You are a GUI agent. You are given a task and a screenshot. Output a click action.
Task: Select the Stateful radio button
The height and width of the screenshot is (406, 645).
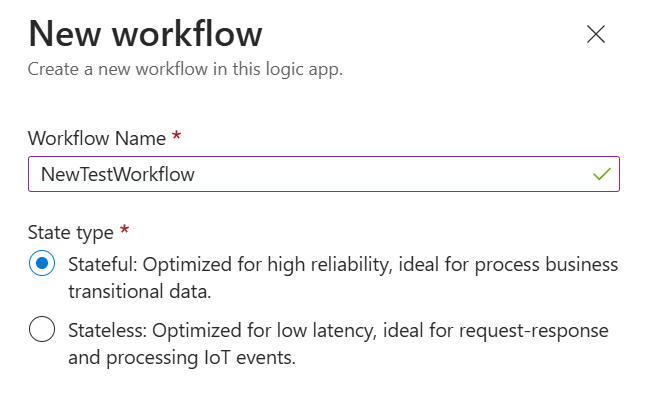41,265
